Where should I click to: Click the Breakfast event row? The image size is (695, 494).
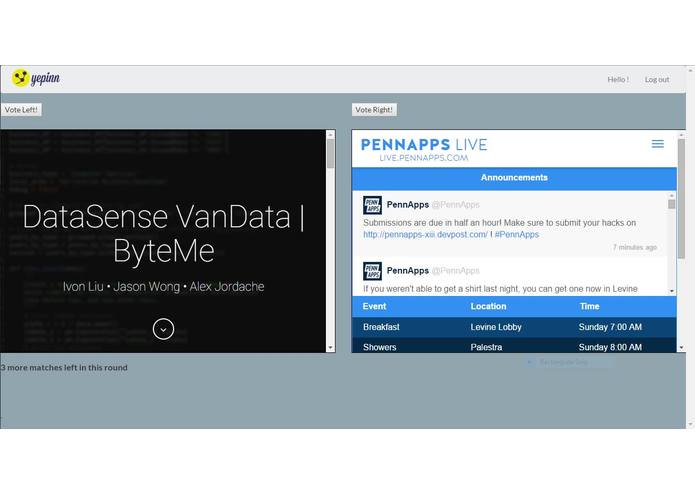(x=514, y=327)
